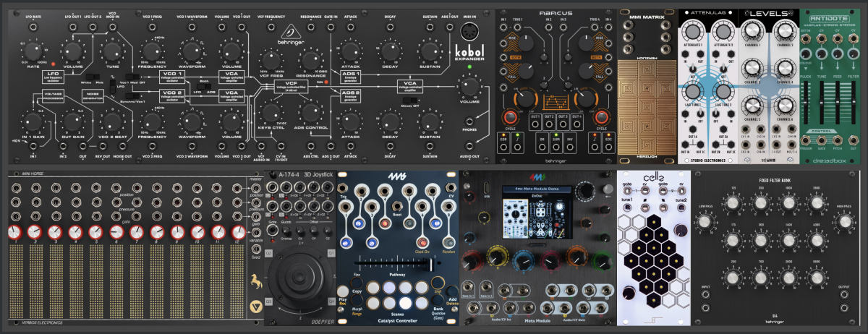Click the yellow knob on Meta Module
Image resolution: width=868 pixels, height=334 pixels.
coord(498,257)
